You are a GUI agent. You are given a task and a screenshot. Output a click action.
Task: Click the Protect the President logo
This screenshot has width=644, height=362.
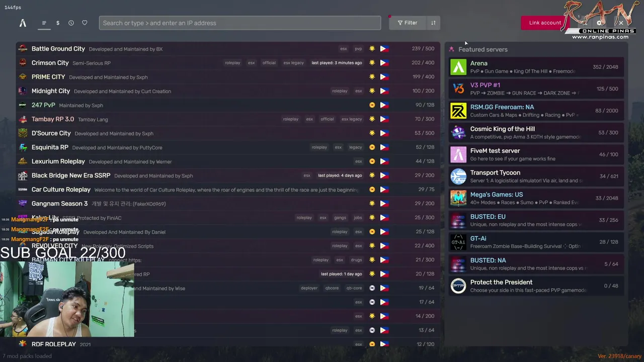pos(458,286)
